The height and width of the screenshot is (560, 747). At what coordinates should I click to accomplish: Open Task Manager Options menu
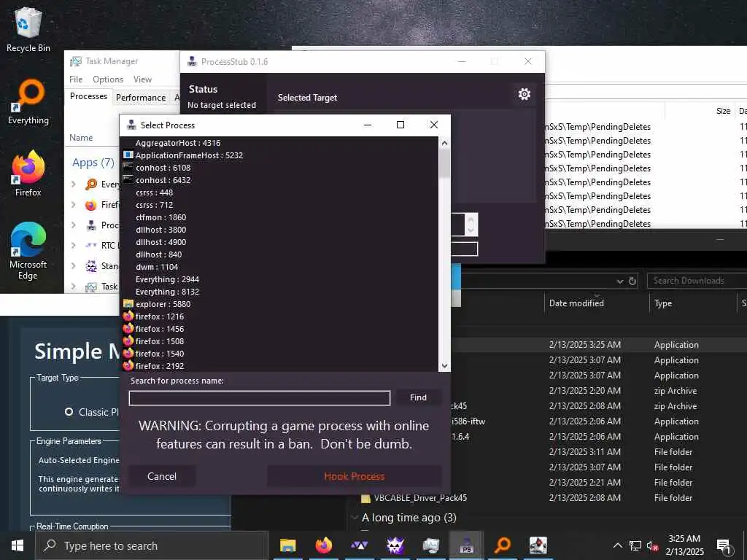pos(108,79)
